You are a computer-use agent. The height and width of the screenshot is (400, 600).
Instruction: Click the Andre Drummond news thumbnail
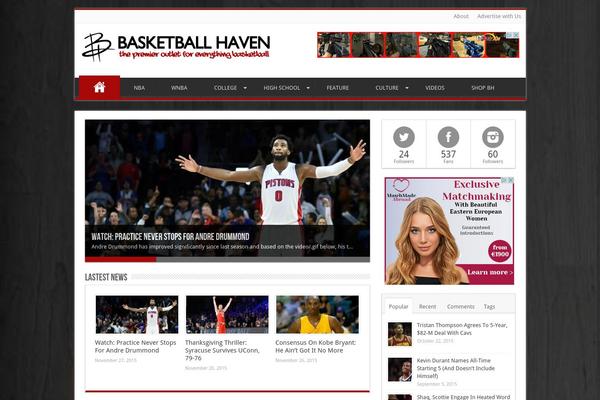tap(137, 314)
